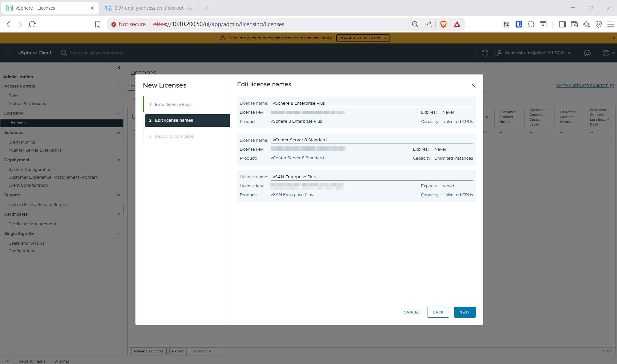Screen dimensions: 617x364
Task: Open a new browser tab
Action: pyautogui.click(x=207, y=8)
